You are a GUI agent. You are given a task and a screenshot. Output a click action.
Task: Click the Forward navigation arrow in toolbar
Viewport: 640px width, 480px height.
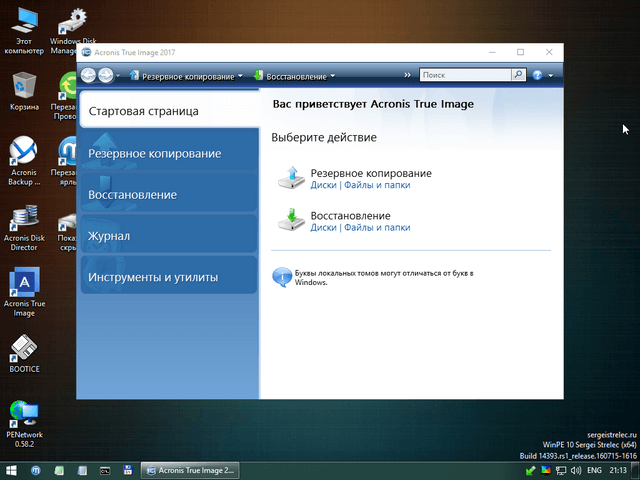point(105,75)
